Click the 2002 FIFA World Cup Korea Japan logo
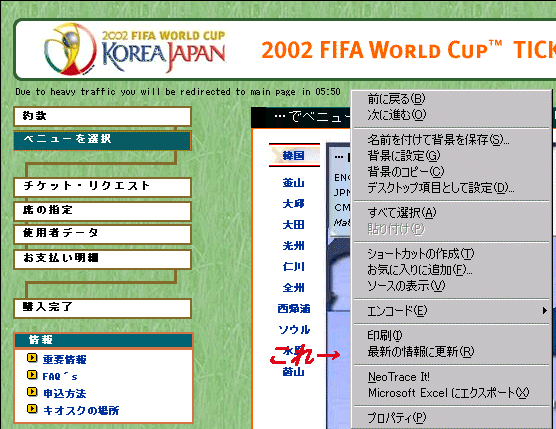 coord(135,48)
